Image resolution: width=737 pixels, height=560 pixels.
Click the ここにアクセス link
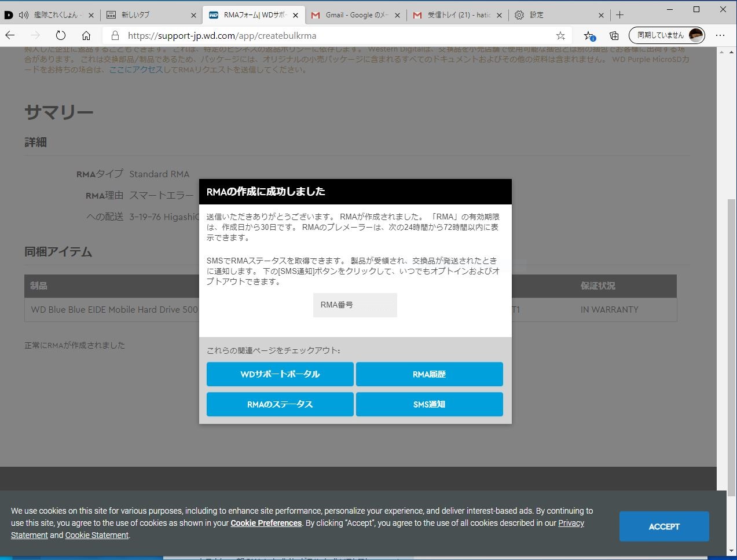tap(136, 69)
